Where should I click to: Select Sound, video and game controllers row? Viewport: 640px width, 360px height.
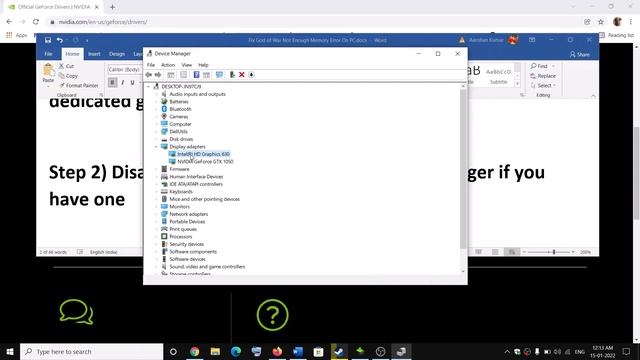click(207, 267)
